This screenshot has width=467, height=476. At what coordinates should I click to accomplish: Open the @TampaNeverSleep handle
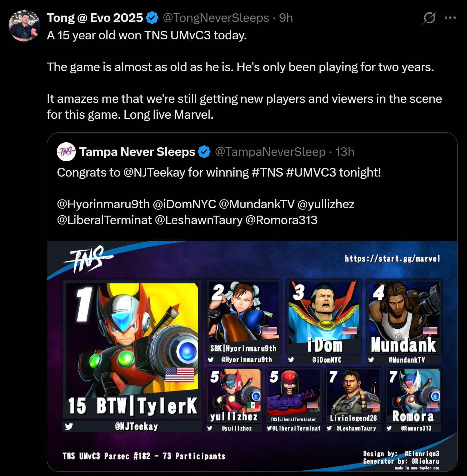tap(270, 152)
